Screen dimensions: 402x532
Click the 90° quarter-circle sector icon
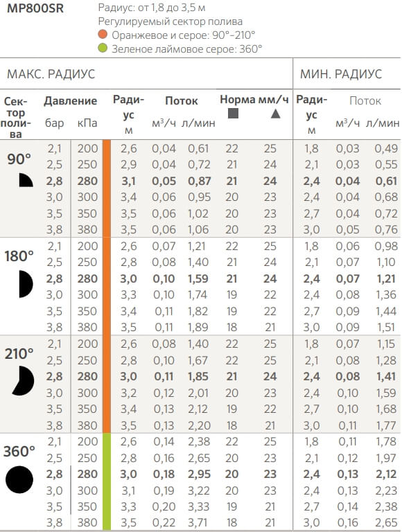(x=26, y=180)
